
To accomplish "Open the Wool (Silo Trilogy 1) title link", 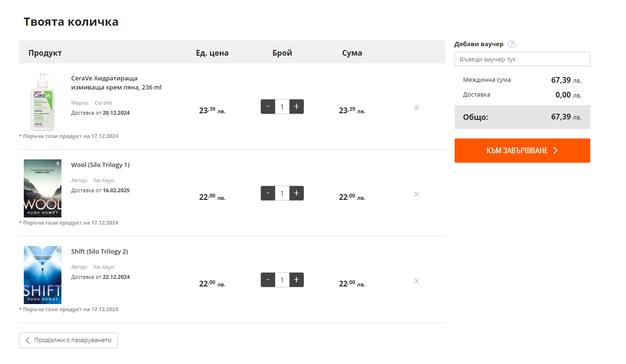I will coord(100,165).
